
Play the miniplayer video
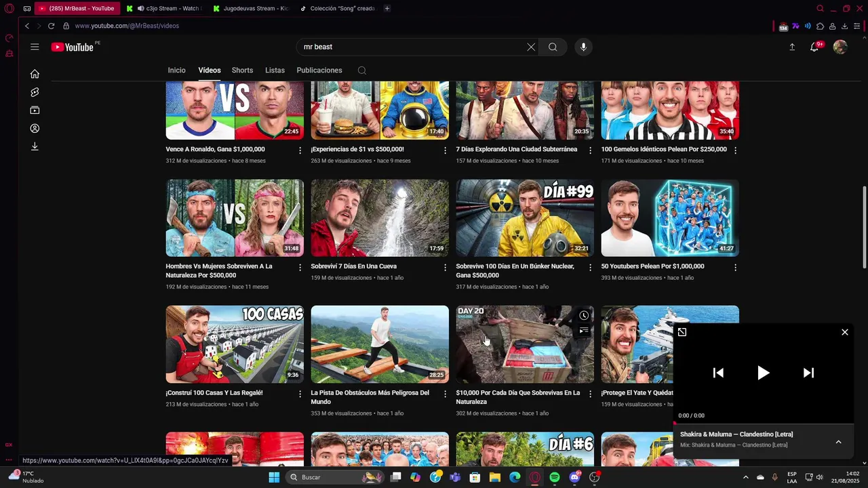(x=763, y=373)
